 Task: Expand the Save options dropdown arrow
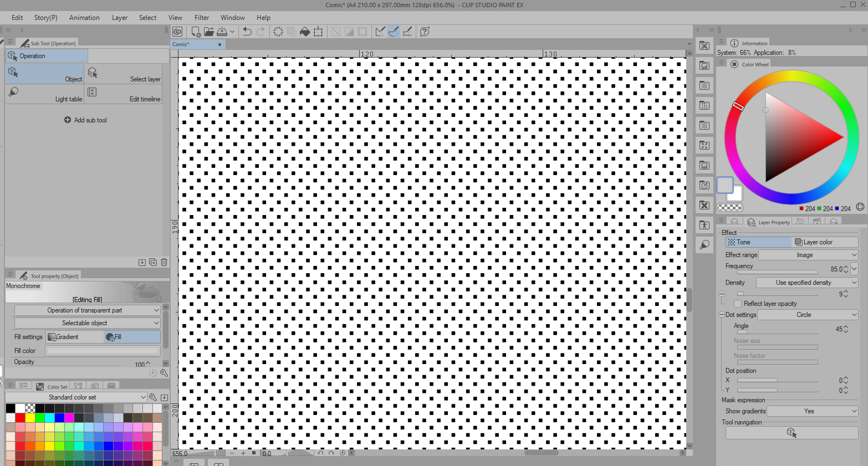point(232,32)
